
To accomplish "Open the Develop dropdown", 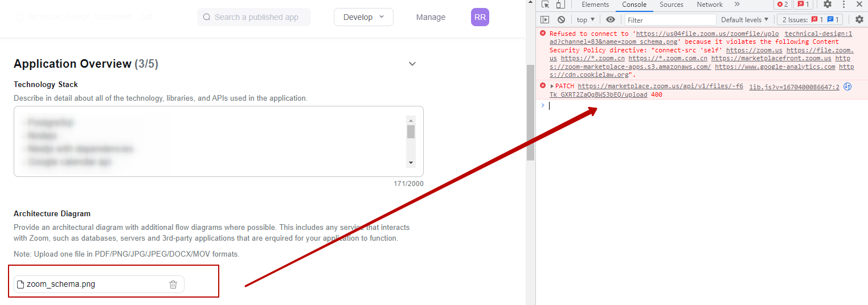I will click(363, 17).
